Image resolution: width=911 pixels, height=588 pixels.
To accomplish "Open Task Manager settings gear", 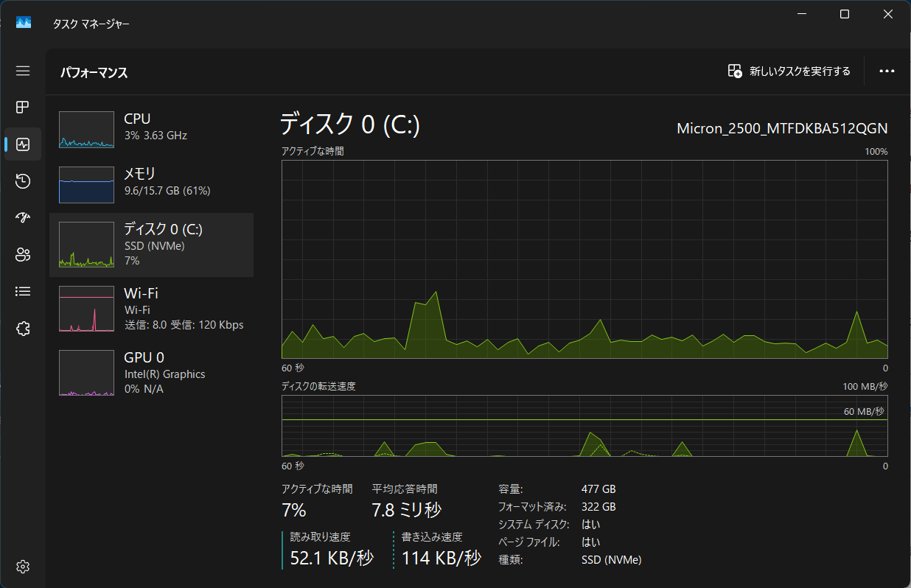I will pos(23,567).
